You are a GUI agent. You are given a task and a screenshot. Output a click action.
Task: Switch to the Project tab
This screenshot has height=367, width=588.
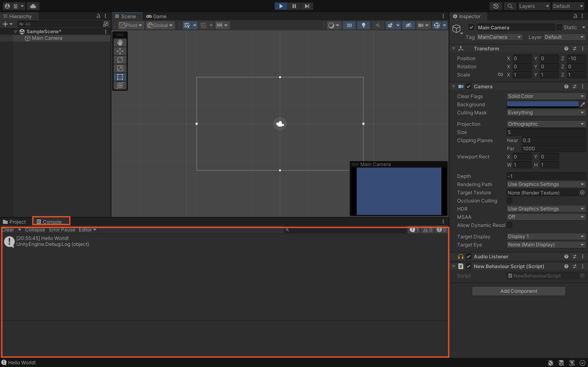pyautogui.click(x=14, y=222)
